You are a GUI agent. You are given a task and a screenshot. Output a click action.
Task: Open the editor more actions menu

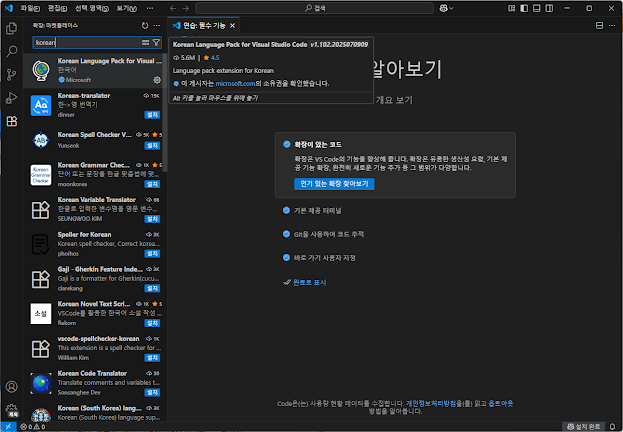pyautogui.click(x=612, y=25)
